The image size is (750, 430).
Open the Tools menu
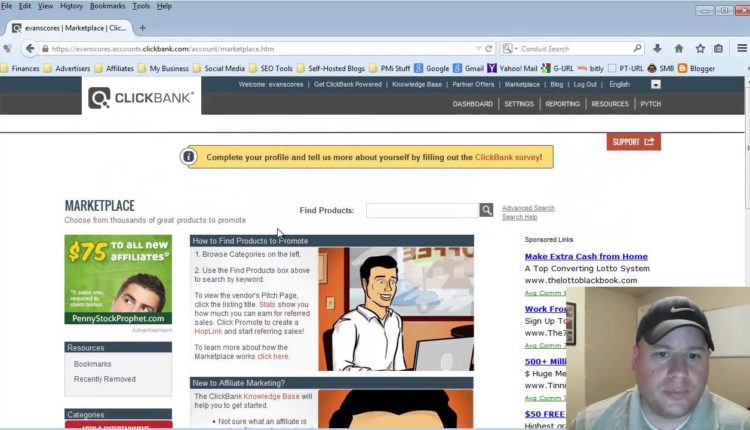coord(141,6)
